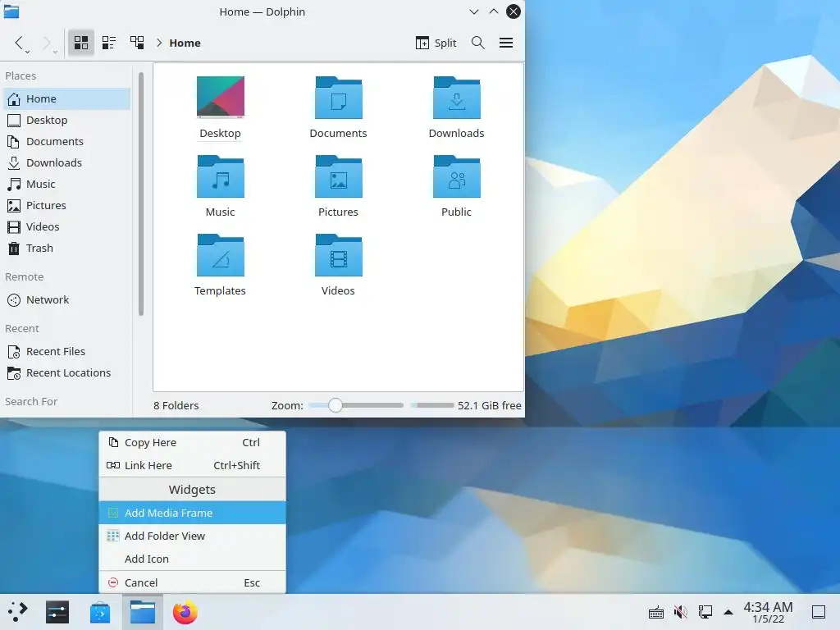Select Downloads in Places panel
The width and height of the screenshot is (840, 630).
click(67, 163)
